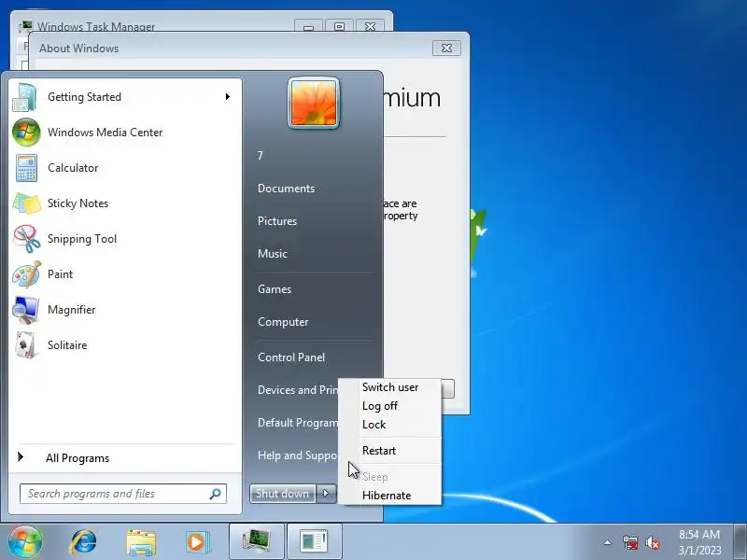Image resolution: width=747 pixels, height=560 pixels.
Task: Click the Windows Start orb
Action: 25,542
